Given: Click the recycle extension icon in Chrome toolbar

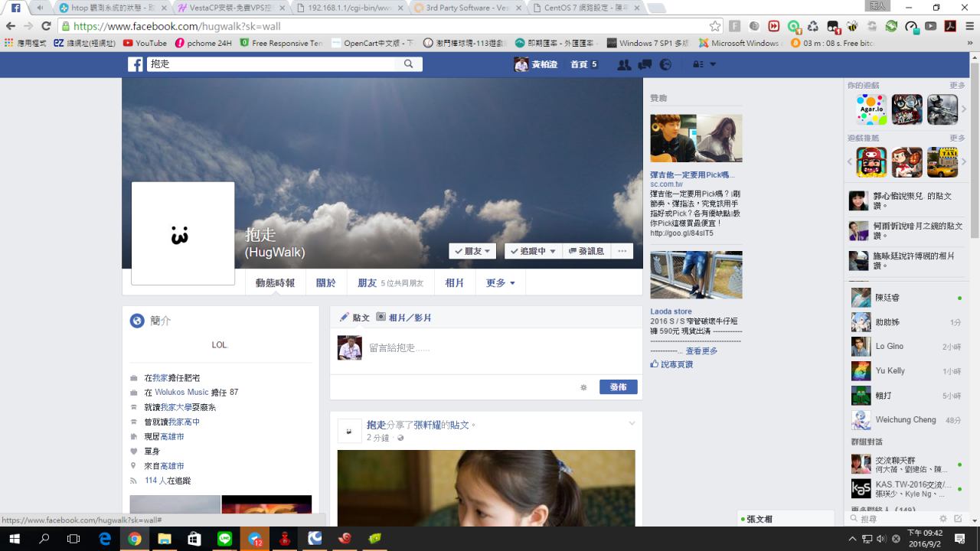Looking at the screenshot, I should (813, 26).
